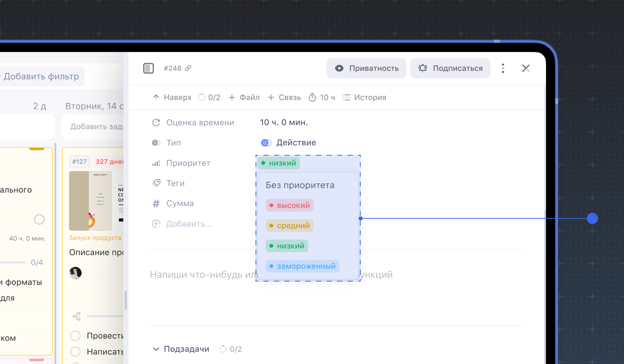Choose замороженный from priority list
This screenshot has width=624, height=364.
click(302, 266)
